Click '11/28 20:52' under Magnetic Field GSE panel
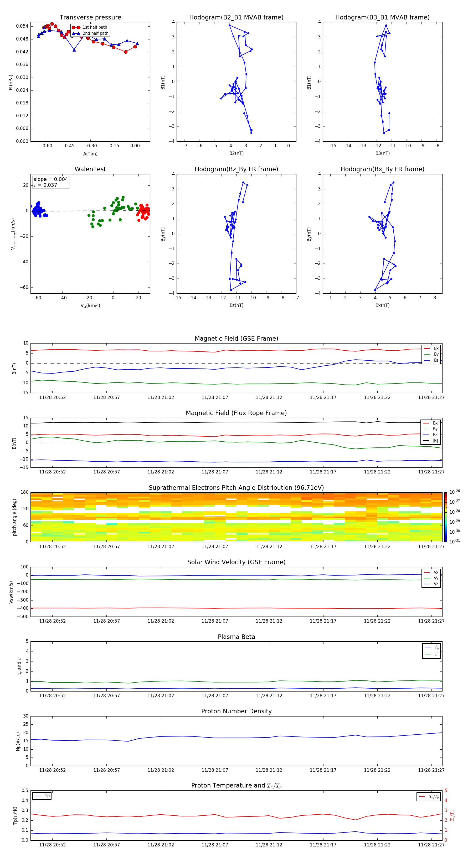Screen dimensions: 473x868 point(53,398)
